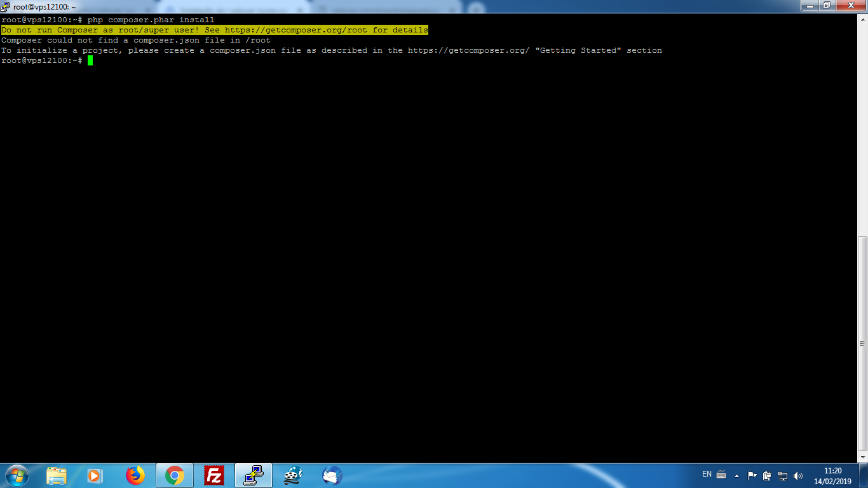Minimize the PuTTY window
The image size is (868, 488).
click(810, 6)
